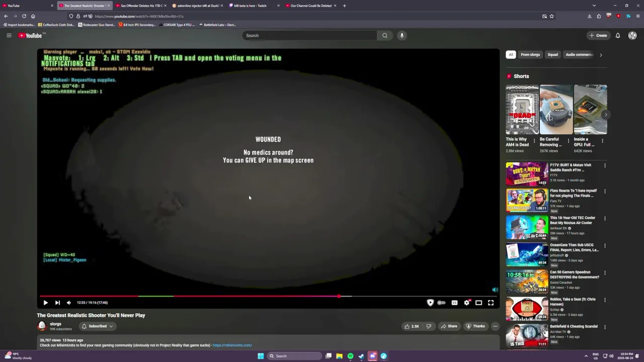The height and width of the screenshot is (362, 644).
Task: Switch to 'Our Channel Could Be Deleted' tab
Action: 311,6
